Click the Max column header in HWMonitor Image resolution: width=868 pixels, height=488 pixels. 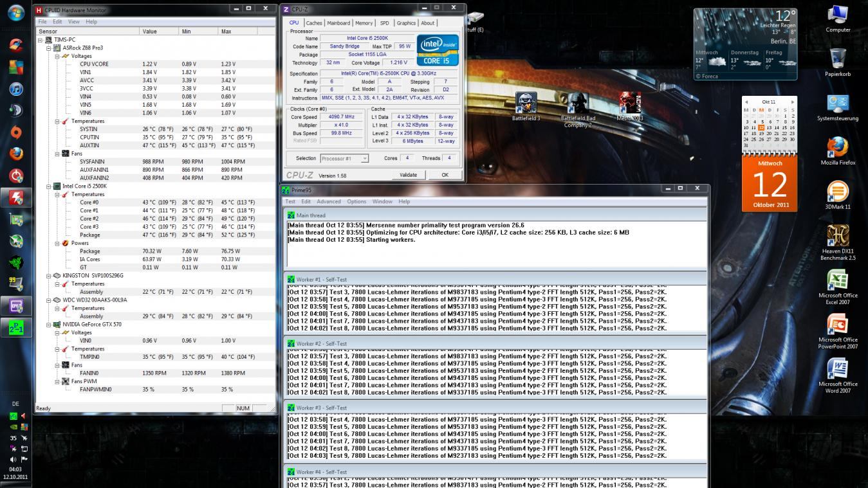point(237,31)
